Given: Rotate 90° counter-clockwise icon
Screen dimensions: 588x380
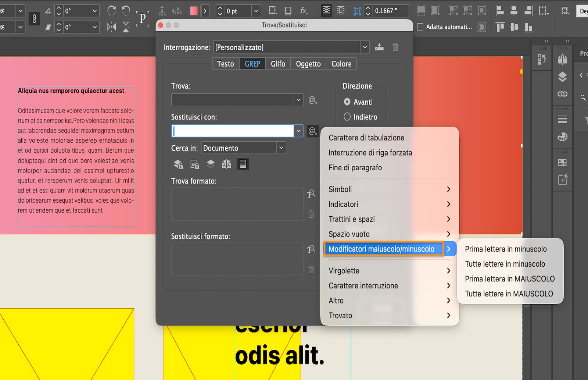Looking at the screenshot, I should [x=126, y=10].
